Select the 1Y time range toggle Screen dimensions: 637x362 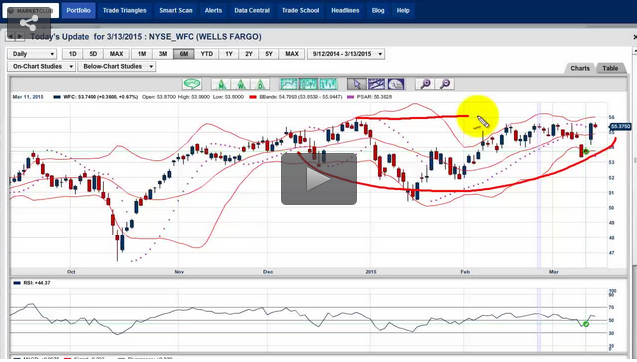pyautogui.click(x=229, y=54)
